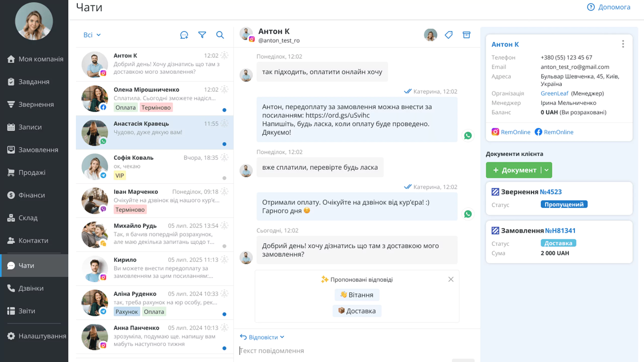Open the chat with Аліна Руденко
The width and height of the screenshot is (644, 362).
[x=155, y=303]
